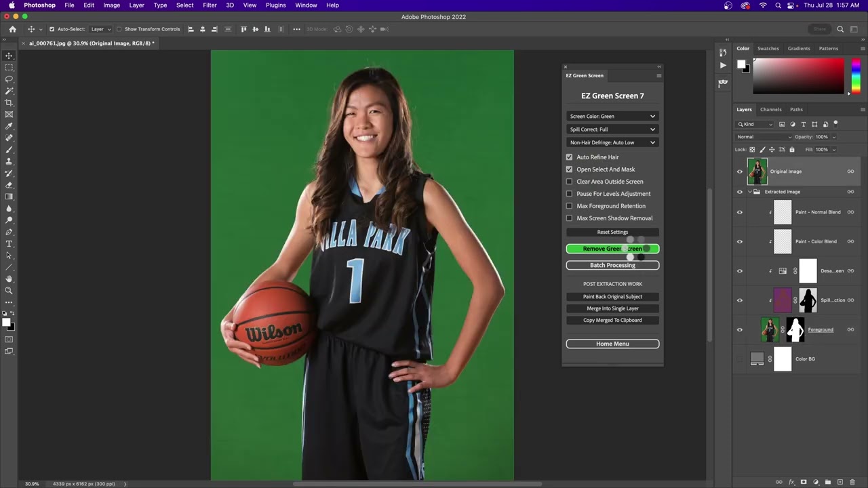Filter layers by type layers icon

click(804, 124)
